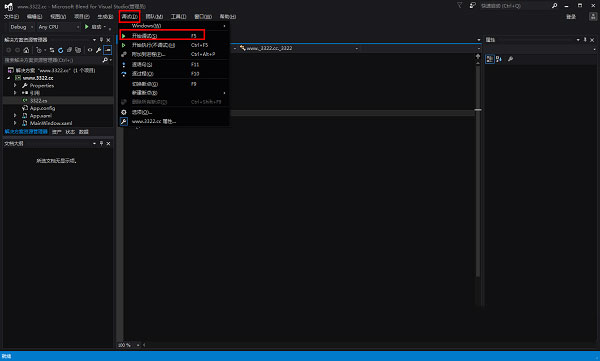Open the Any CPU platform dropdown

point(59,27)
